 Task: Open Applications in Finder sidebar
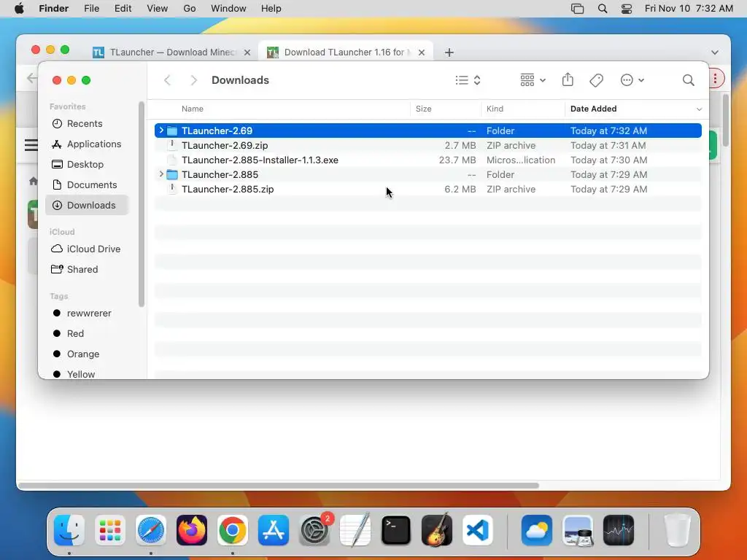click(x=88, y=144)
